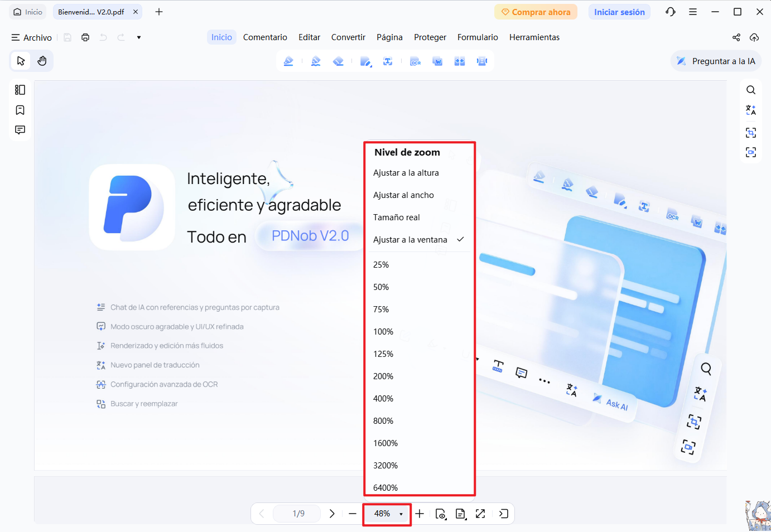Enter fullscreen with the expand arrows icon
The width and height of the screenshot is (771, 532).
pyautogui.click(x=480, y=514)
